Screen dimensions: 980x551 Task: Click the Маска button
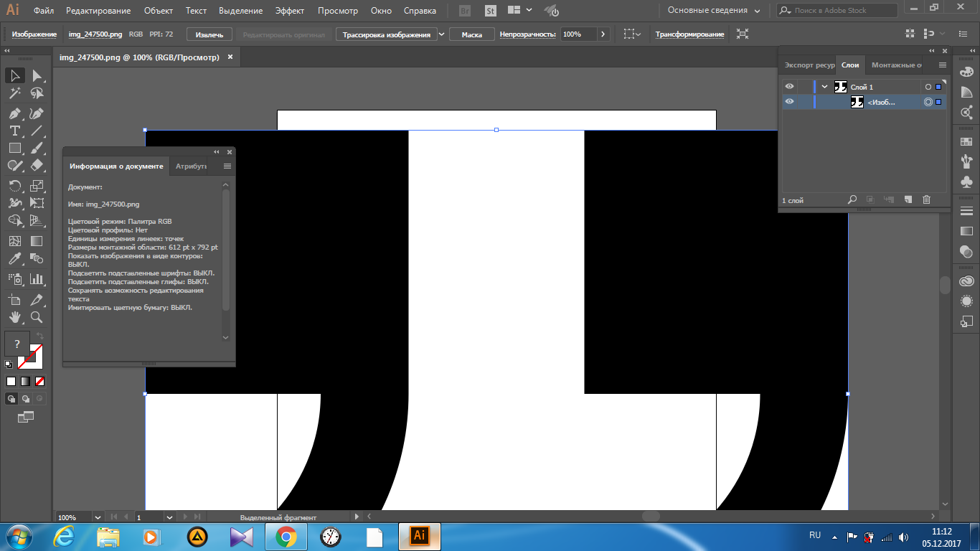[471, 34]
